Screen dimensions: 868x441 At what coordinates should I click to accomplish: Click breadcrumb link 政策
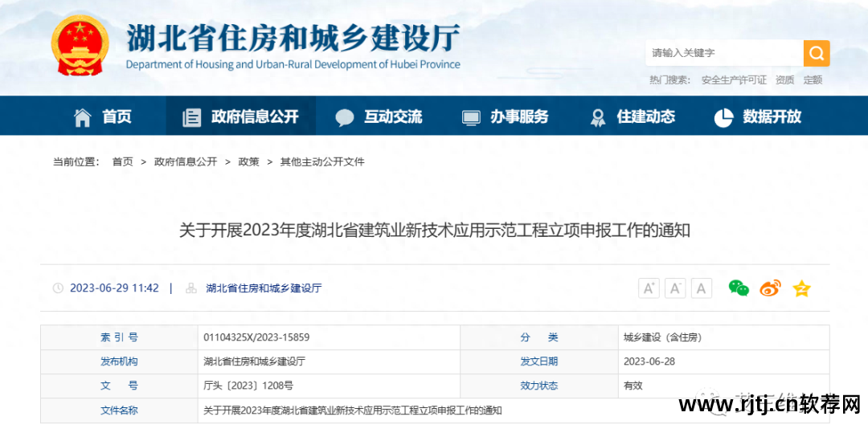point(248,162)
